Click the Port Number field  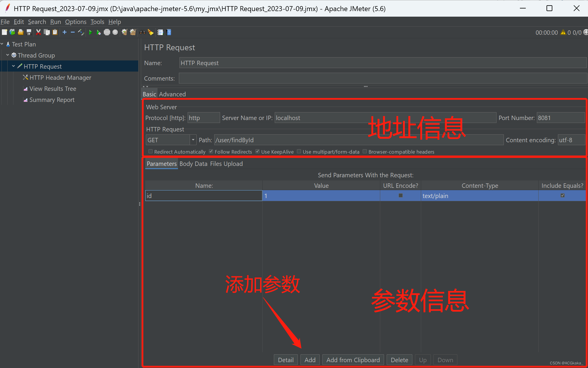pyautogui.click(x=561, y=118)
